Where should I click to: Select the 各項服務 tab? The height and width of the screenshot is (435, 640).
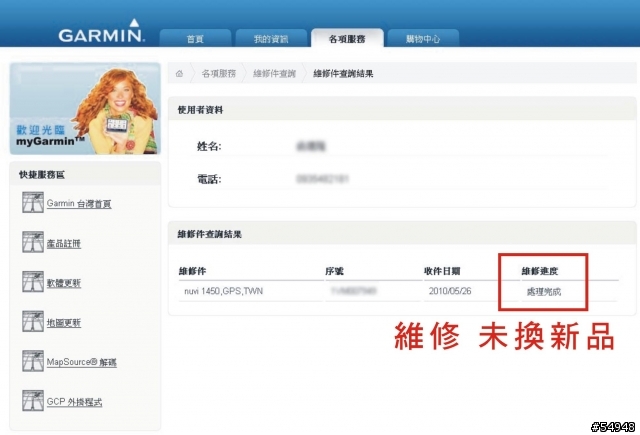(x=347, y=38)
